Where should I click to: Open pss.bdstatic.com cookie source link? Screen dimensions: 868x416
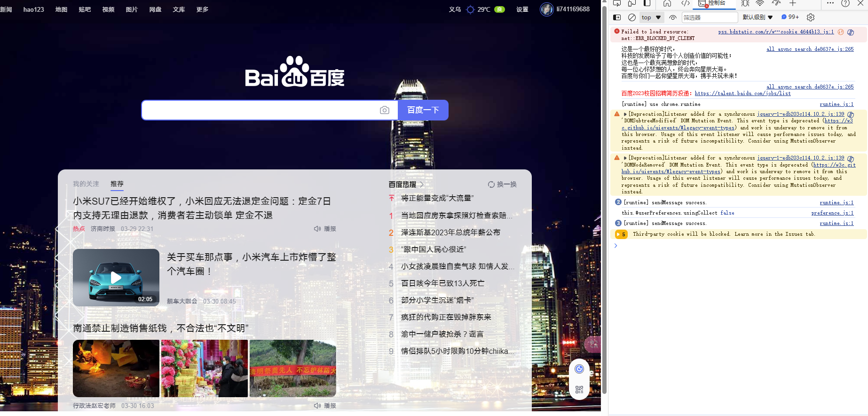click(776, 32)
